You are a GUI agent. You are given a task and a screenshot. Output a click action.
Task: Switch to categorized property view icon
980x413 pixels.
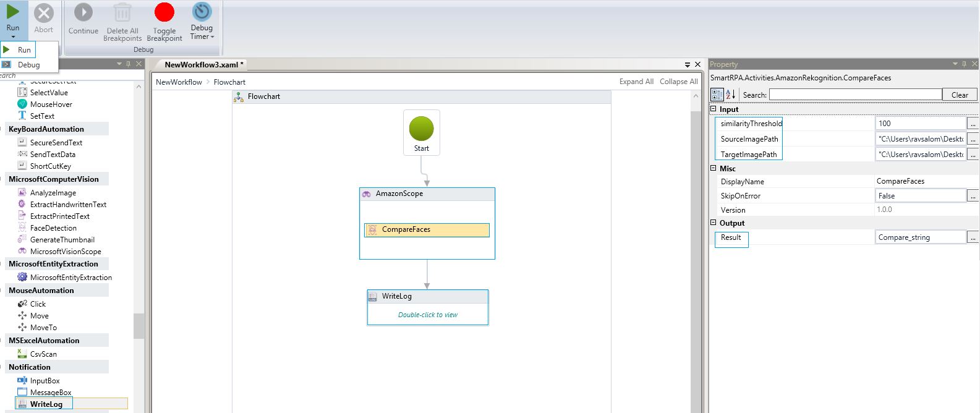click(x=717, y=95)
